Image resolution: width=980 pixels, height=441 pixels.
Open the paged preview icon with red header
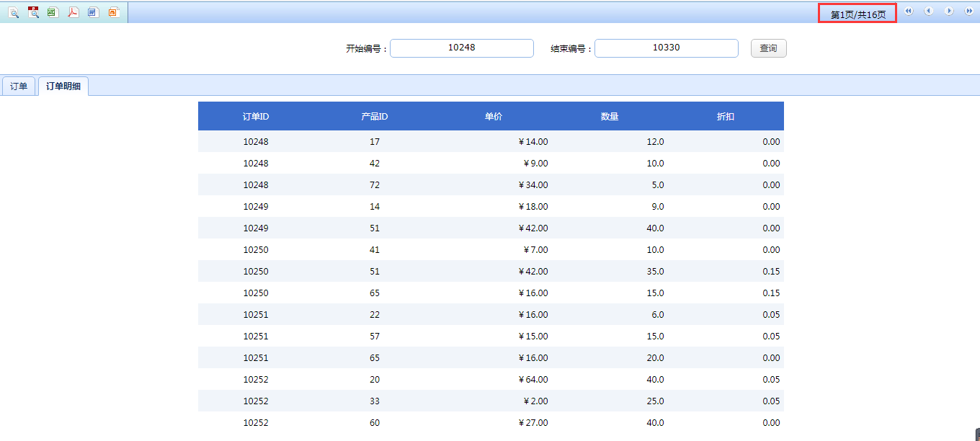[x=33, y=12]
